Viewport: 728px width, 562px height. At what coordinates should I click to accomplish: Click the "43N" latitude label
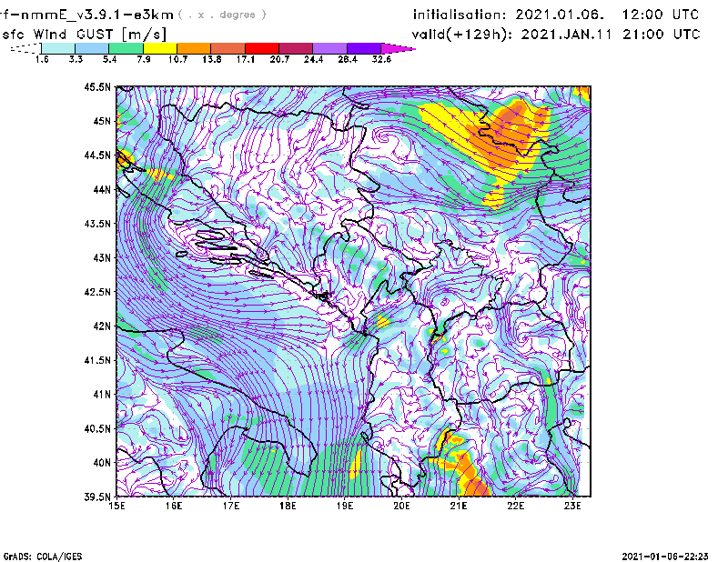[102, 257]
